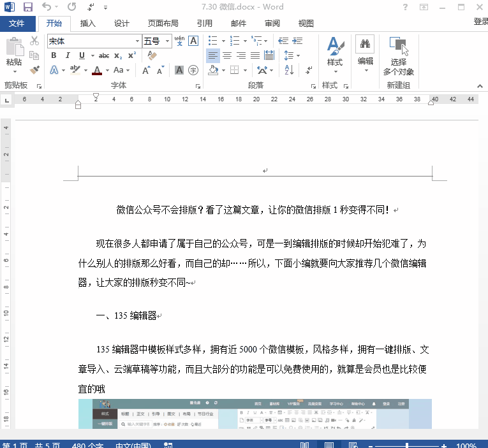
Task: Expand the font color dropdown arrow
Action: click(x=107, y=70)
